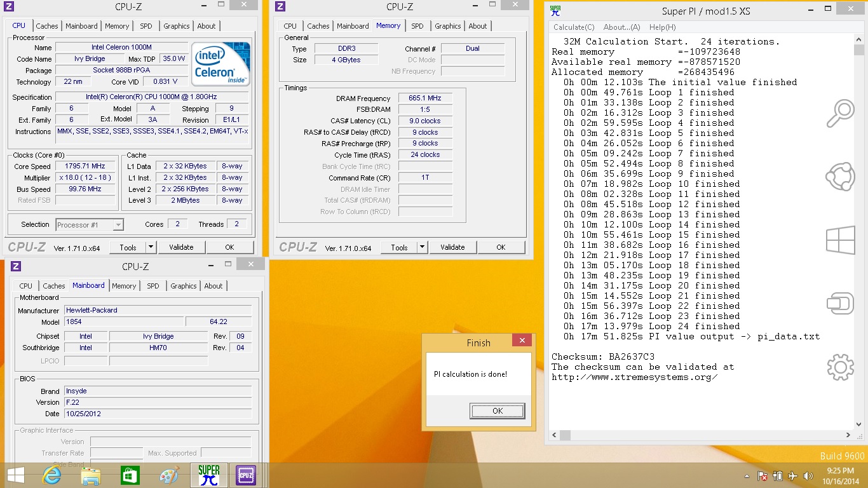The height and width of the screenshot is (488, 868).
Task: Click Tools button in CPU window
Action: (128, 247)
